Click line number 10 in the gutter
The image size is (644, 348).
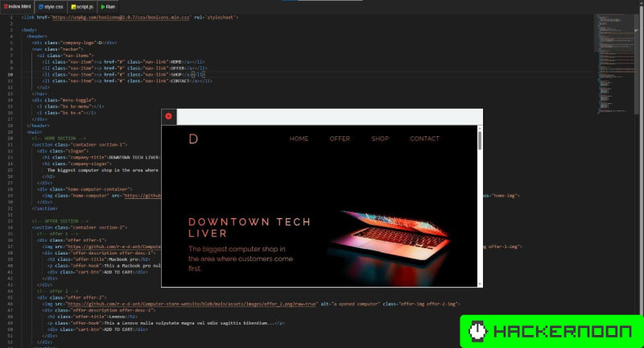coord(10,74)
